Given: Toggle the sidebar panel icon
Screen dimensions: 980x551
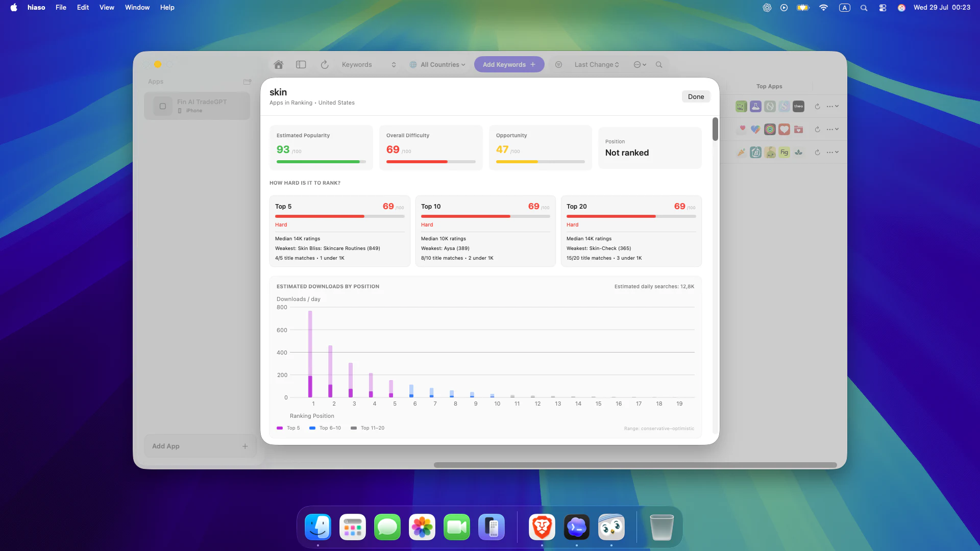Looking at the screenshot, I should [x=301, y=65].
